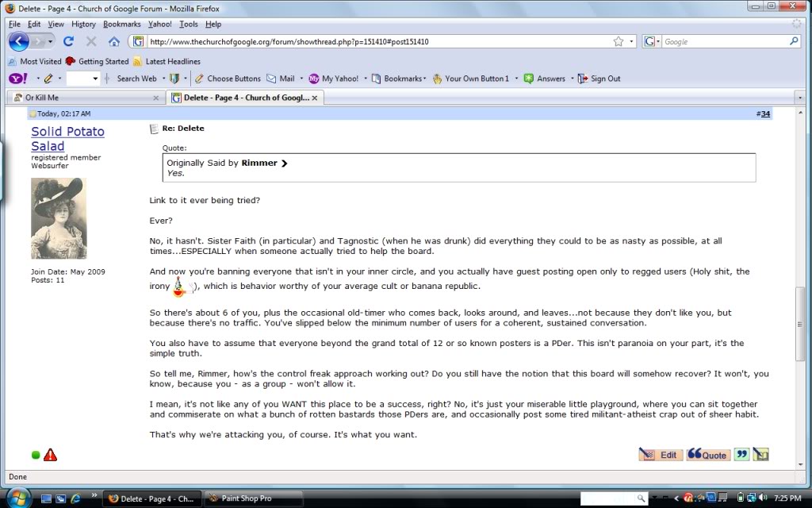Go back with the browser Back arrow

19,41
